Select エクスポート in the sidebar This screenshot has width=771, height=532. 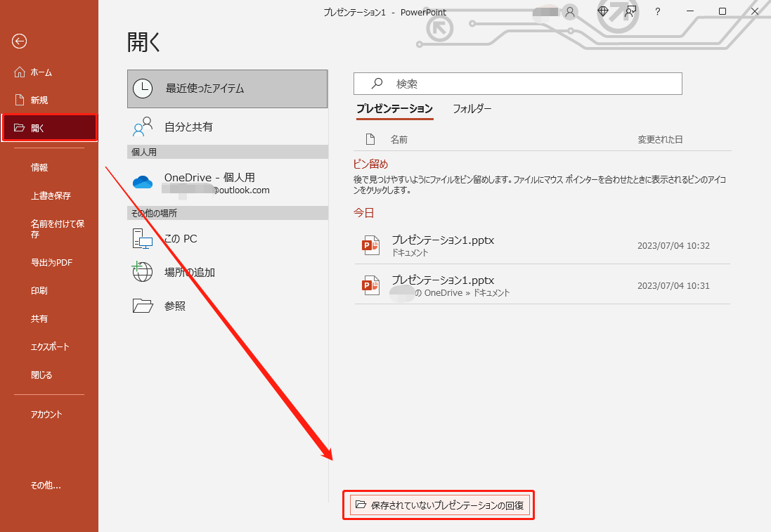[49, 346]
